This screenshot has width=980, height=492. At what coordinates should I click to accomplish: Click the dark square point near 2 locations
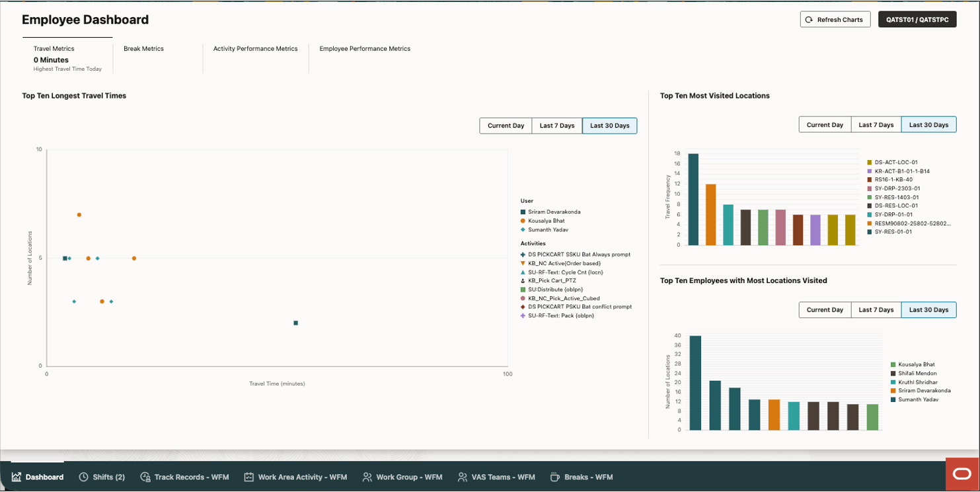point(295,323)
